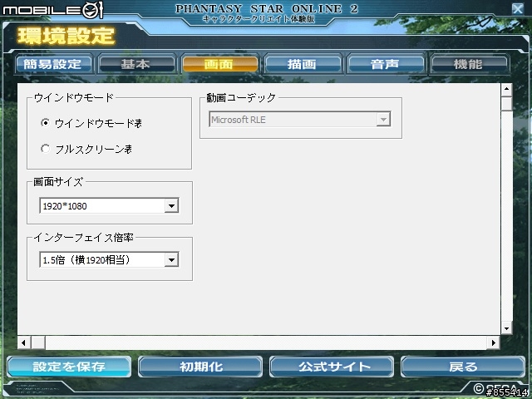Open 公式サイト official site button
The height and width of the screenshot is (399, 532).
click(332, 367)
